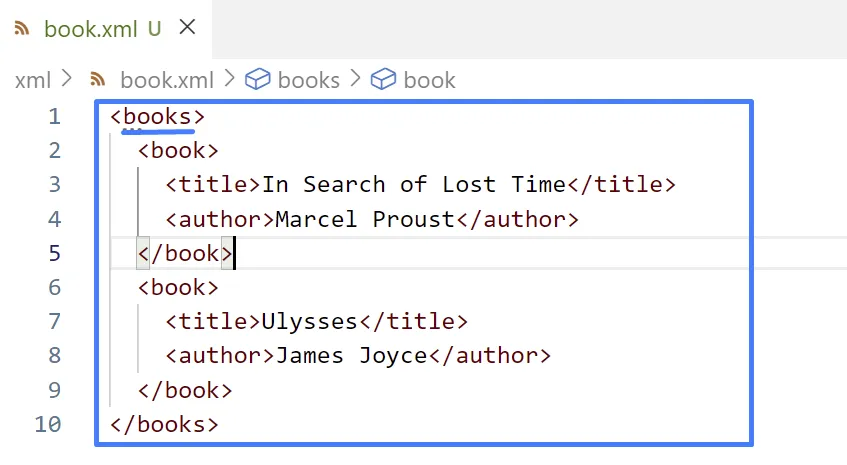Click the opening books tag on line 1

click(x=157, y=117)
